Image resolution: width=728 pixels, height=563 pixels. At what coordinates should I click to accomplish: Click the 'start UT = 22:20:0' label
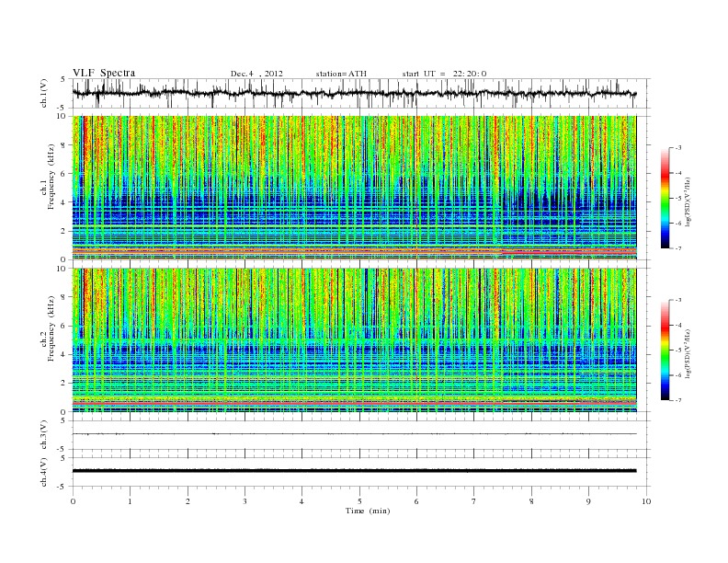pyautogui.click(x=444, y=74)
